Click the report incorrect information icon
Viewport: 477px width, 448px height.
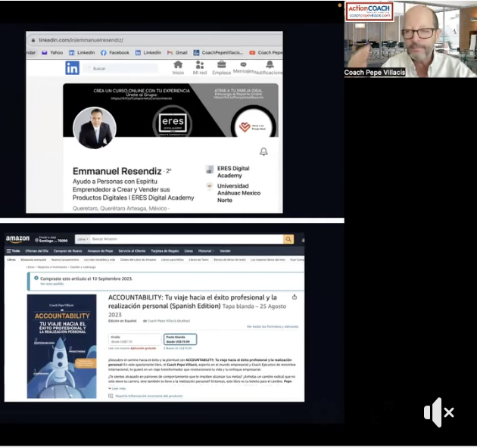tap(111, 396)
